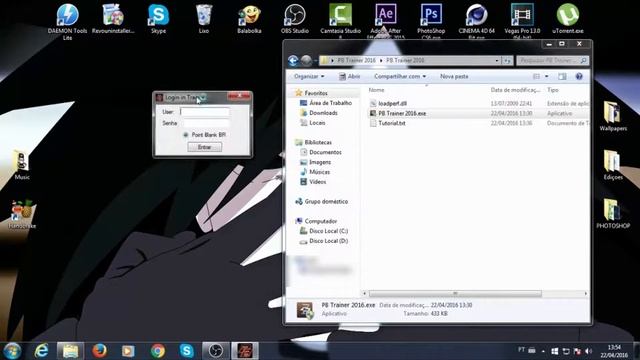Create a Nova pasta in Explorer
Viewport: 640px width, 360px height.
coord(454,76)
